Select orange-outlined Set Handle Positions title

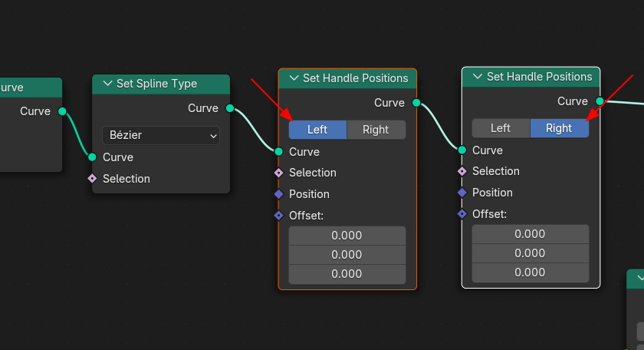point(355,78)
